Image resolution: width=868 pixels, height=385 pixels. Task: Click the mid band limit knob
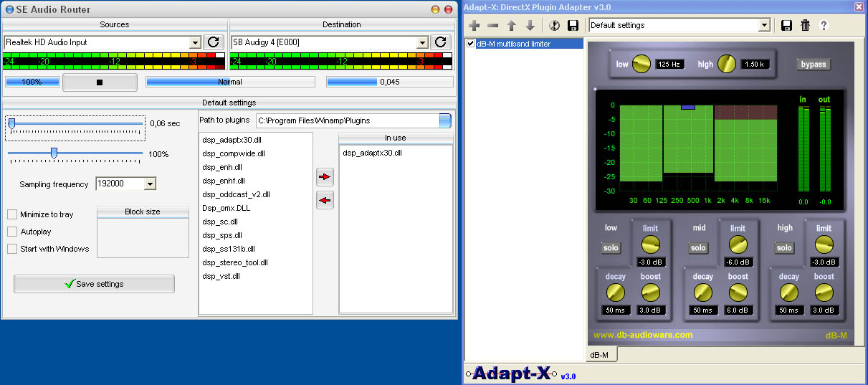[x=738, y=244]
